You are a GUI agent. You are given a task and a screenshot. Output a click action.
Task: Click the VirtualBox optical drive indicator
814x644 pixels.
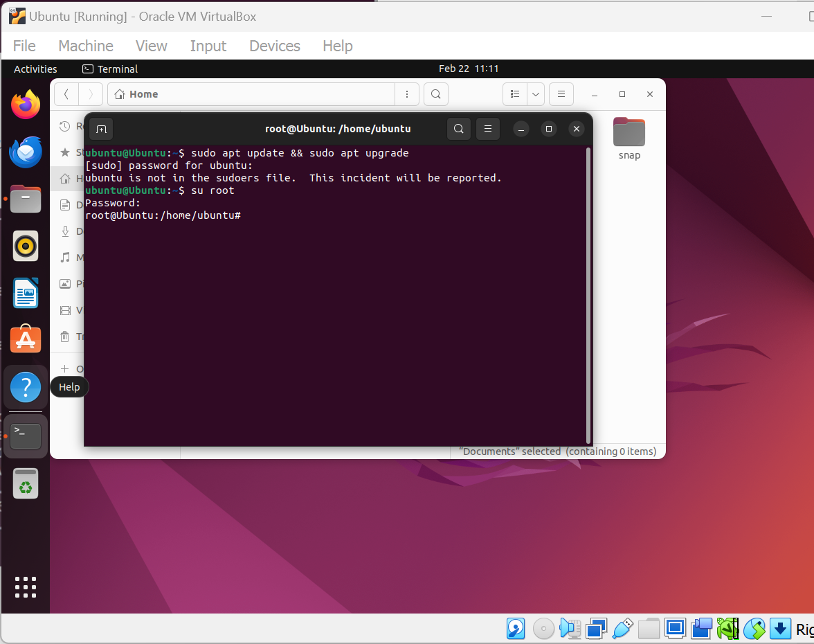pos(543,629)
